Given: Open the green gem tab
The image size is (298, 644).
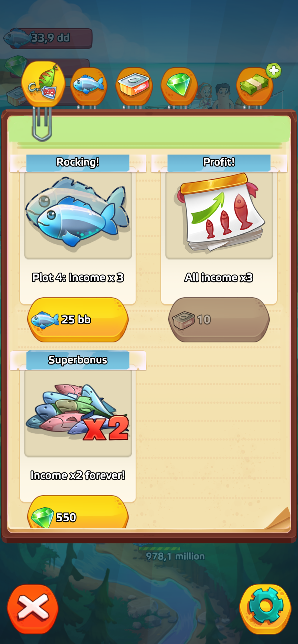Looking at the screenshot, I should click(179, 86).
